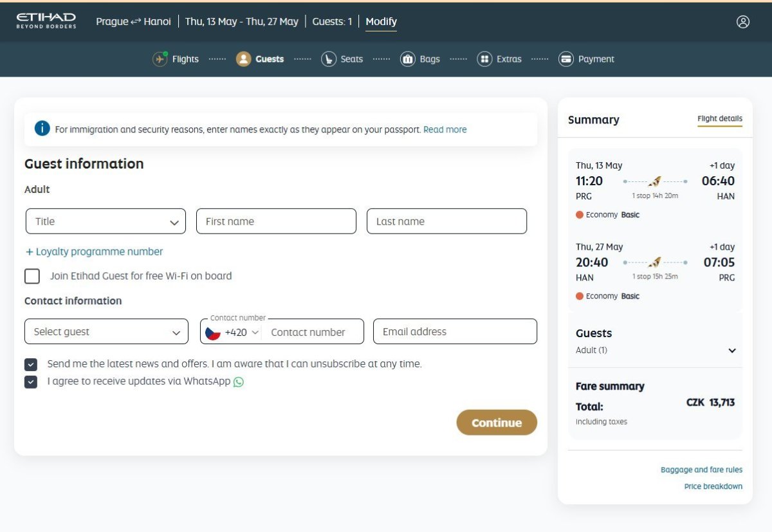Click the plane icon on the PRG to HAN flight
The image size is (772, 532).
[655, 181]
